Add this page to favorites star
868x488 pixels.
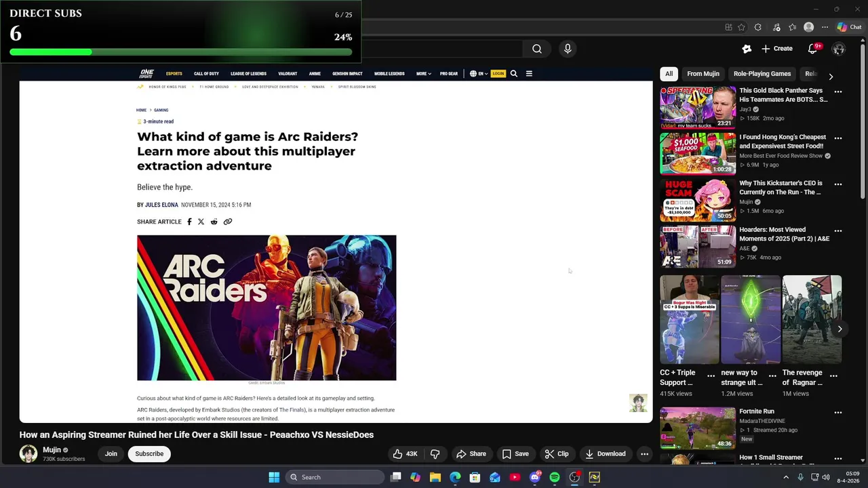click(741, 27)
